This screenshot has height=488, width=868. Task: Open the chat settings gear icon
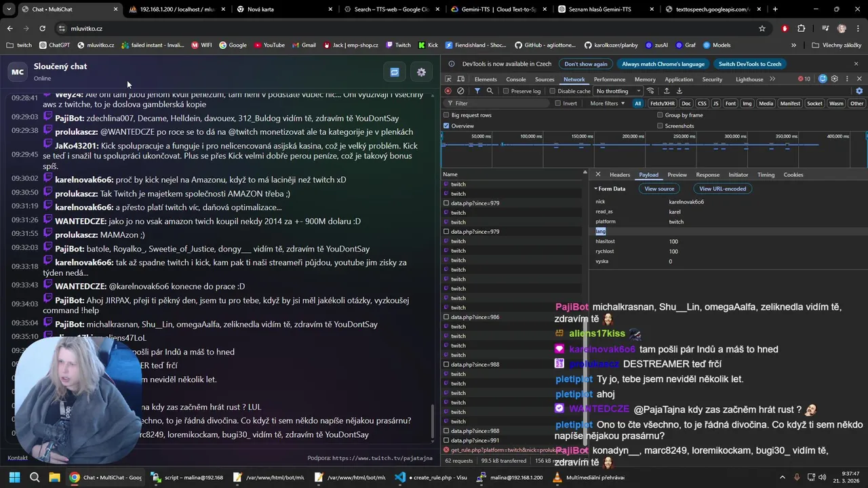click(x=421, y=72)
